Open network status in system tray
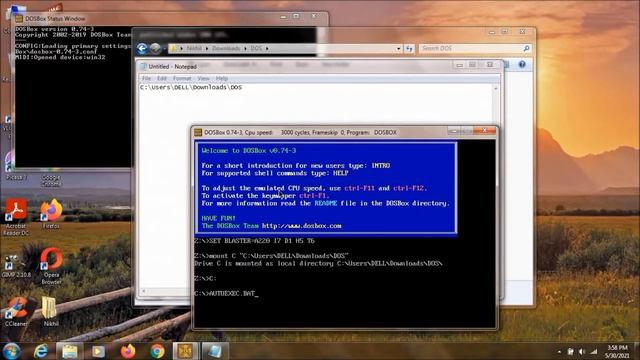Viewport: 640px width, 360px height. click(594, 351)
